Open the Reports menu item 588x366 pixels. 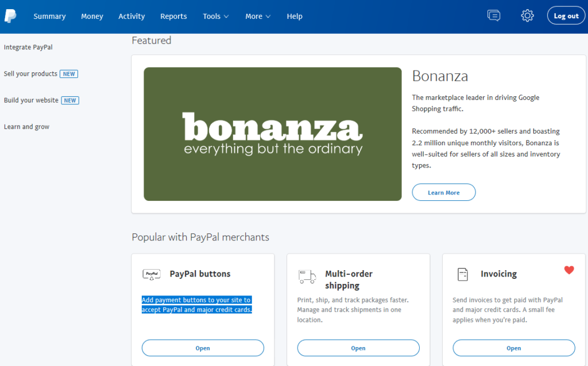click(173, 17)
